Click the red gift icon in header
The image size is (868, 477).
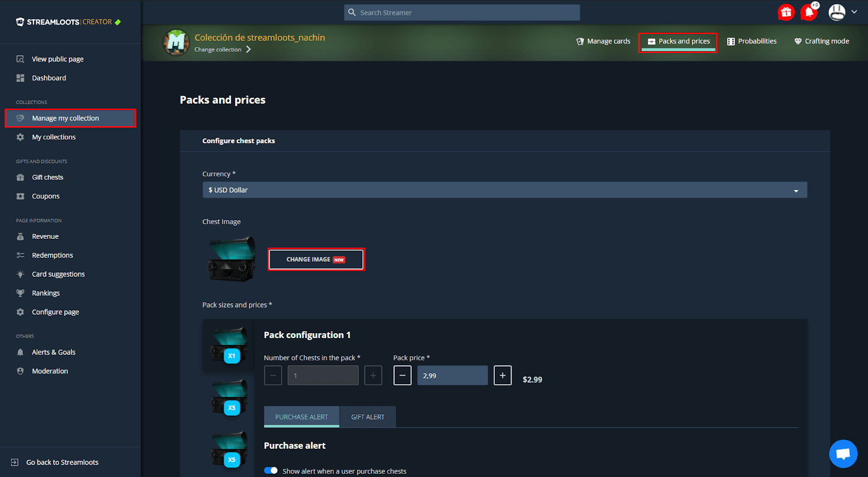[786, 12]
